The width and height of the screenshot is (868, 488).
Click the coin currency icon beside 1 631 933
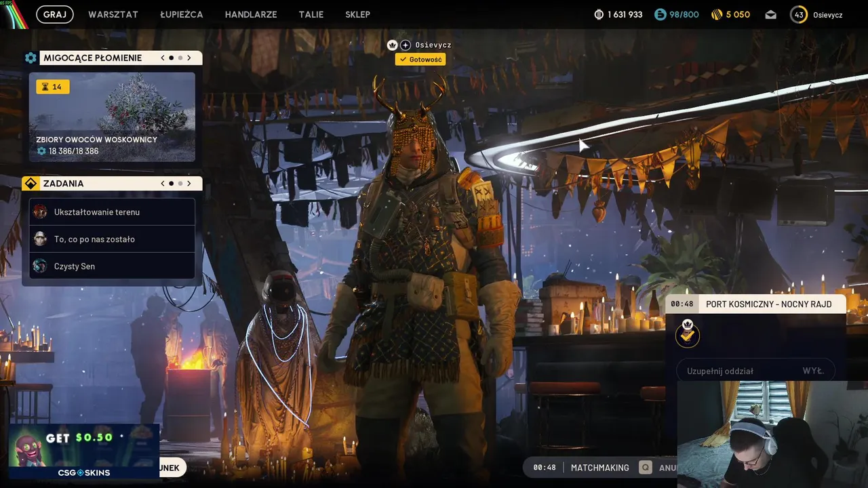point(599,14)
